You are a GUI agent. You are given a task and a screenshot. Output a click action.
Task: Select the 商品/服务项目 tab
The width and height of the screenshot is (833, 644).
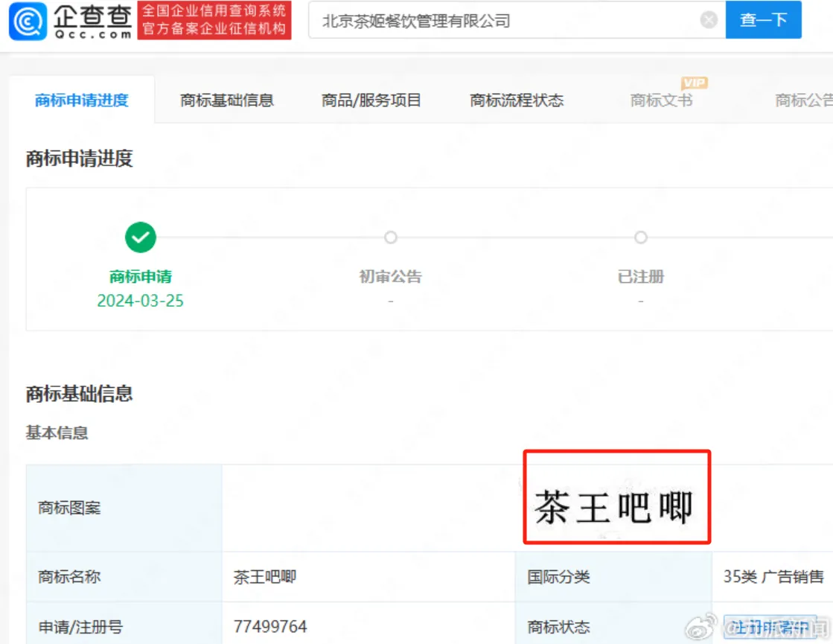(371, 101)
